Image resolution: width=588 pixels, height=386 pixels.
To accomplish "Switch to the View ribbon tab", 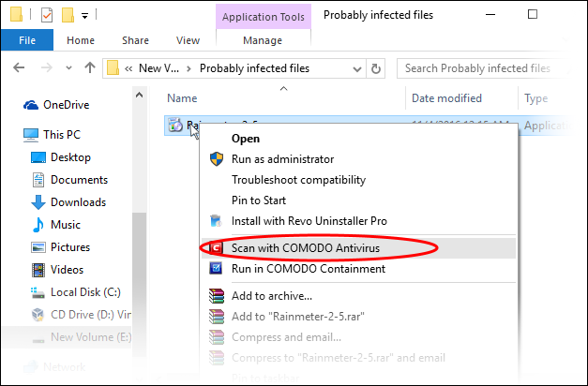I will (188, 40).
